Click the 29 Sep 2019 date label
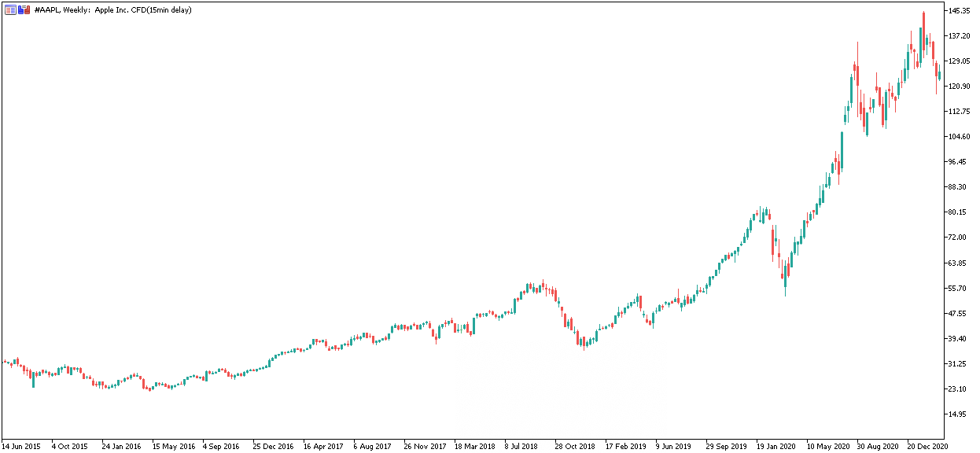Viewport: 980px width, 453px height. [x=727, y=445]
